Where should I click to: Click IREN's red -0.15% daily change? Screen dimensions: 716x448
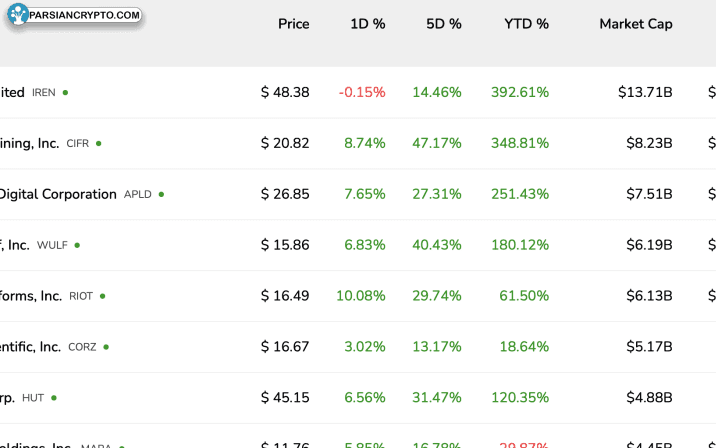coord(361,92)
